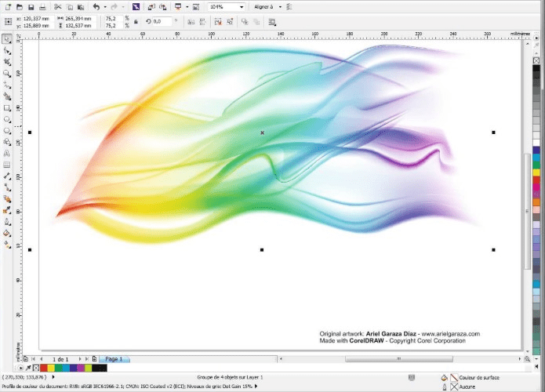Select the Zoom magnifier tool

pos(7,73)
